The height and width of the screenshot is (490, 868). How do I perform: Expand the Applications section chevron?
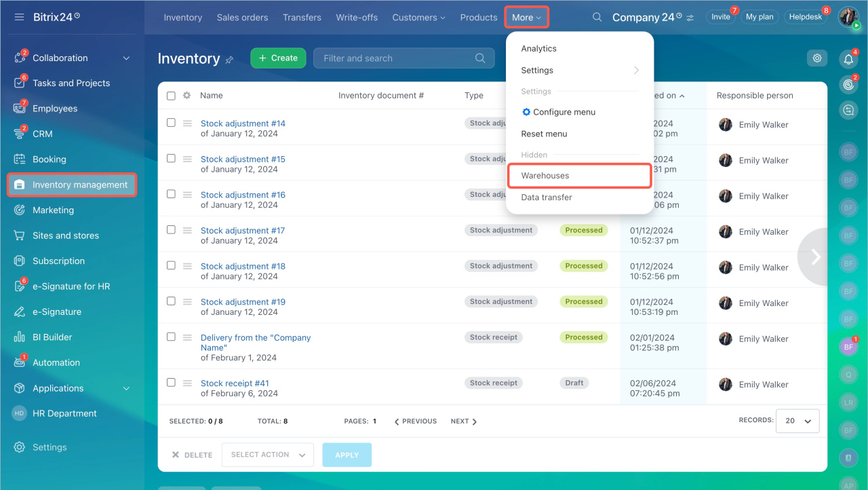tap(126, 388)
